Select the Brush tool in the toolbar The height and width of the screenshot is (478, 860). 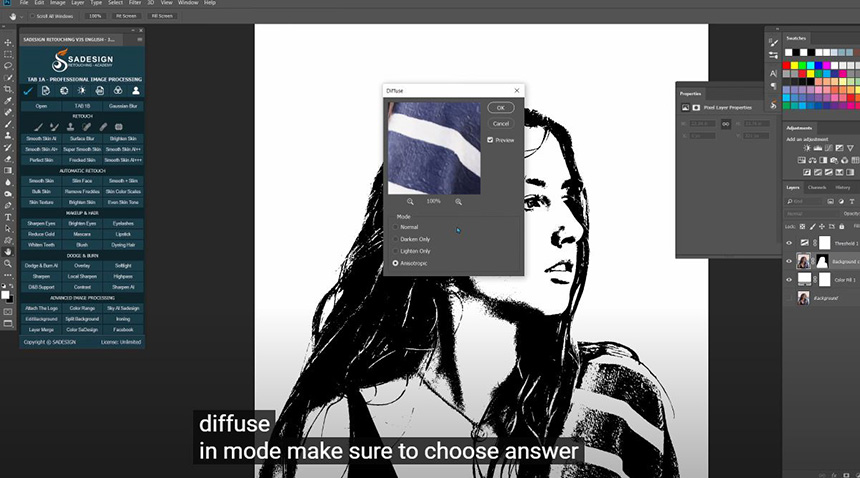(8, 124)
